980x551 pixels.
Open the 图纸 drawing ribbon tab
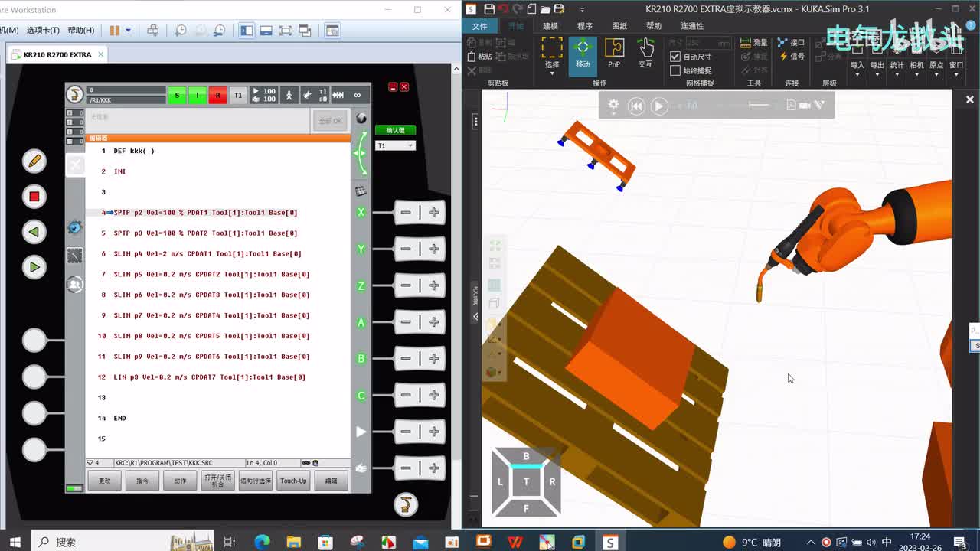coord(619,26)
